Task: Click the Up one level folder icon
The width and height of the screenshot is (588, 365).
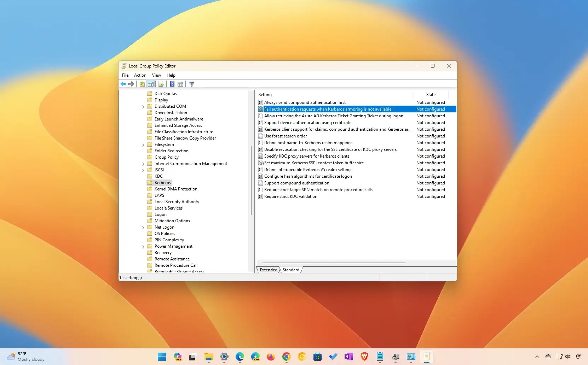Action: (142, 84)
